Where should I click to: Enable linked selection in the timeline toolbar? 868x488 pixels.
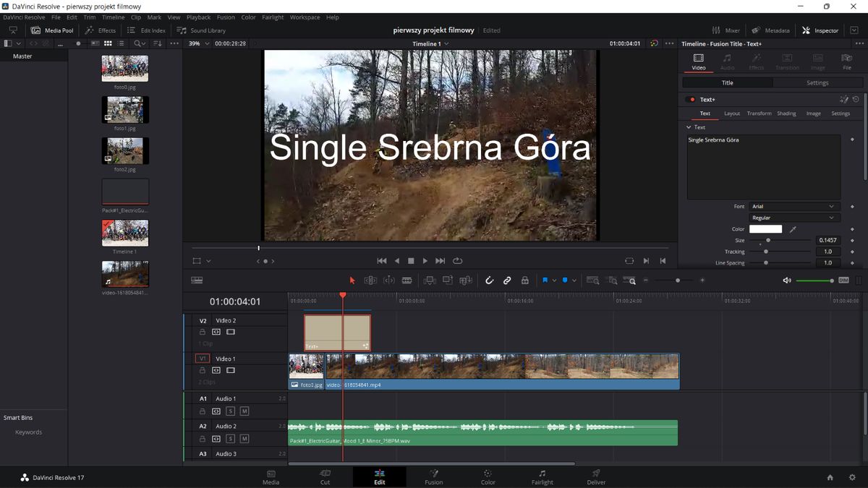(x=507, y=280)
